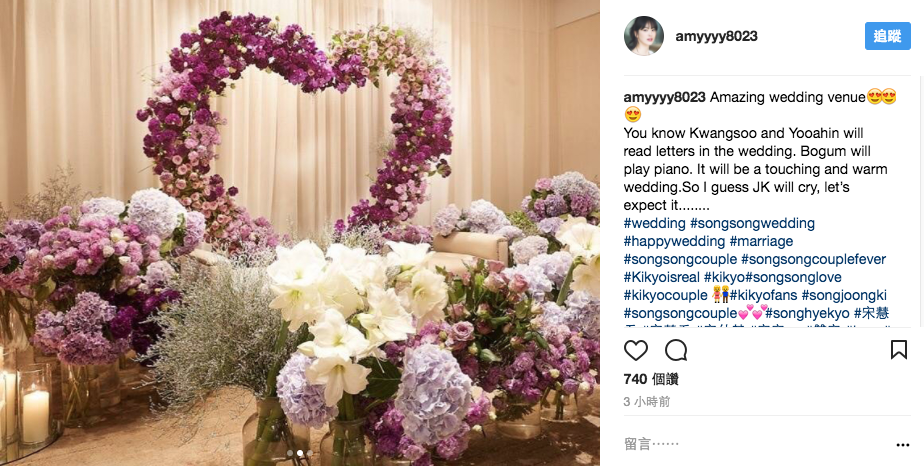Focus the 留言 comment input field
Viewport: 924px width, 466px height.
[754, 444]
